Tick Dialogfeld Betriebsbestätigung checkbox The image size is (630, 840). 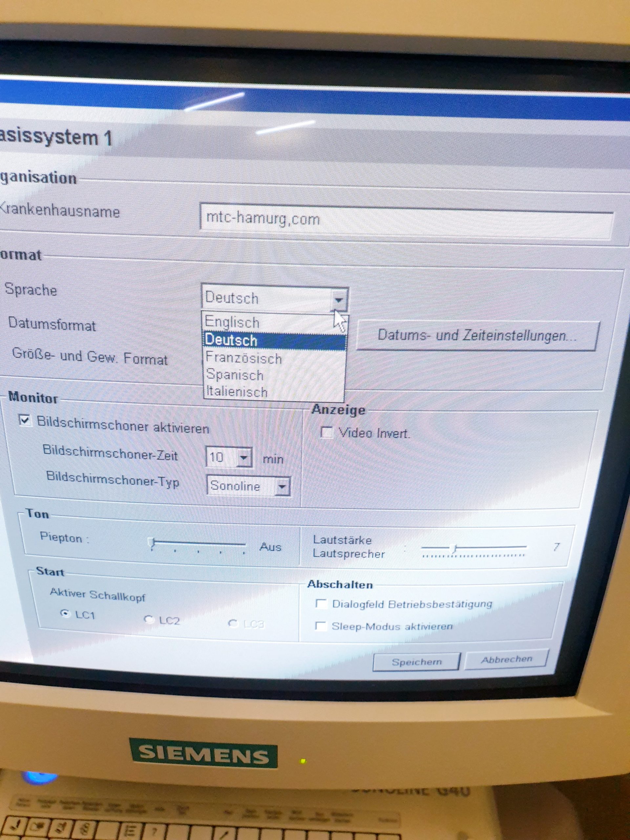tap(321, 603)
